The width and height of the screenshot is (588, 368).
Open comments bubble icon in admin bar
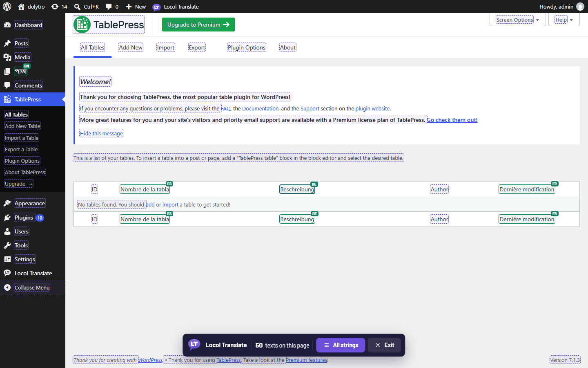109,7
